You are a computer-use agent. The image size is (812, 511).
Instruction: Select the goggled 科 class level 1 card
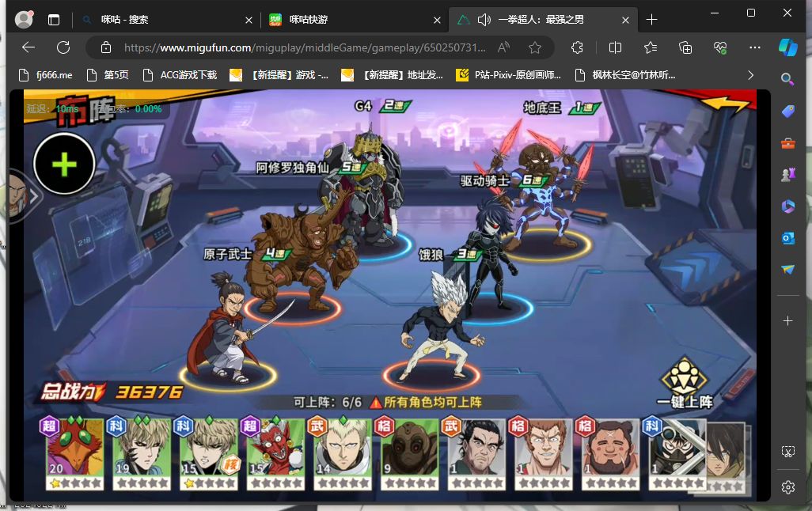(677, 455)
